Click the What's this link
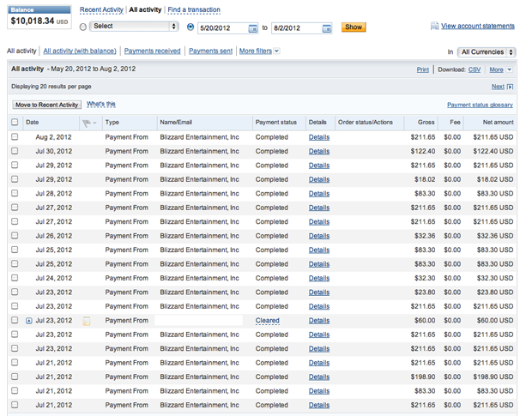This screenshot has width=532, height=416. 101,104
